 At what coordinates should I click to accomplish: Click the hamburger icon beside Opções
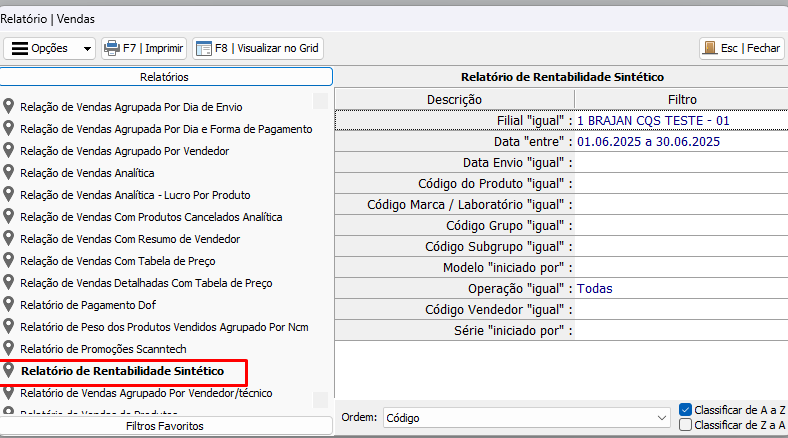point(19,47)
